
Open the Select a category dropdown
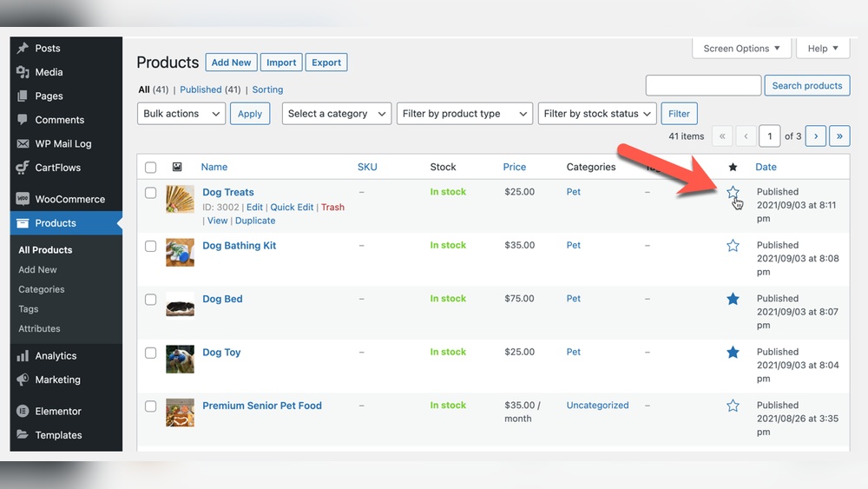[337, 114]
